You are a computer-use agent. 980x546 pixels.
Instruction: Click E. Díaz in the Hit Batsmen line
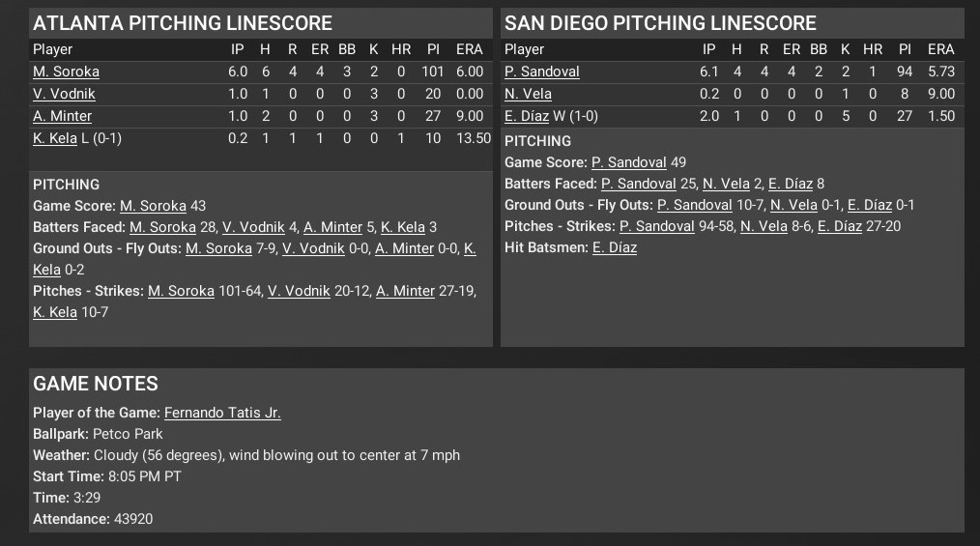615,247
